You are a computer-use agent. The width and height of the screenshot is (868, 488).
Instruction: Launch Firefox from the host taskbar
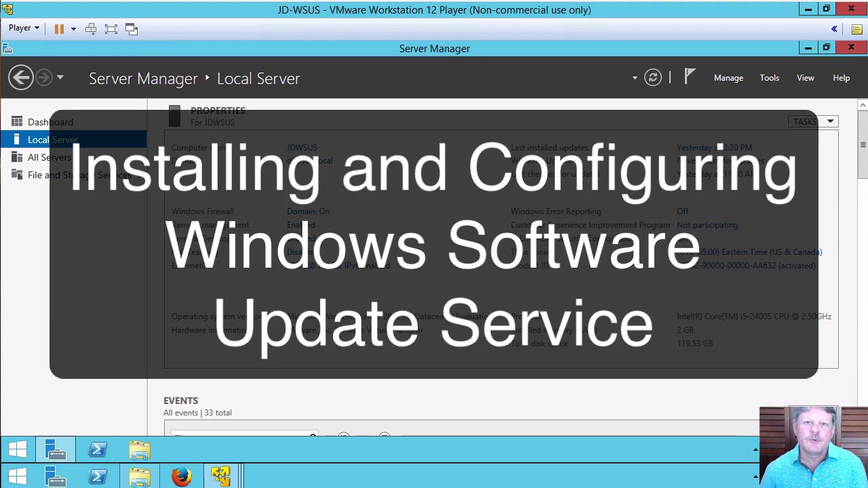coord(181,476)
